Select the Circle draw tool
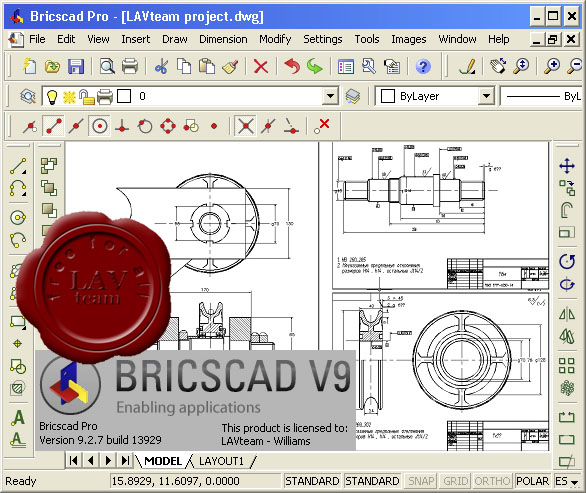586x493 pixels. [x=18, y=217]
